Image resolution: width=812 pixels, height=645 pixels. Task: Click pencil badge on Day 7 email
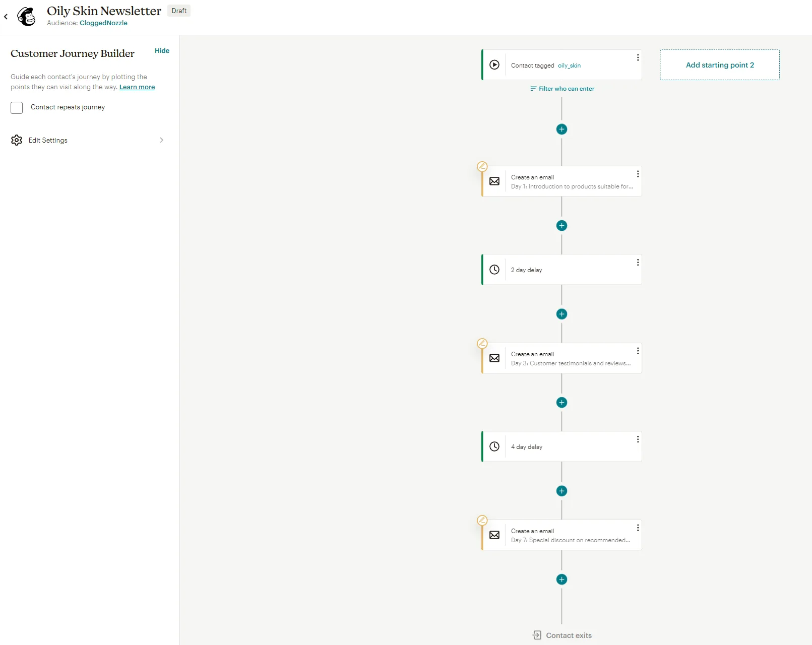[482, 520]
